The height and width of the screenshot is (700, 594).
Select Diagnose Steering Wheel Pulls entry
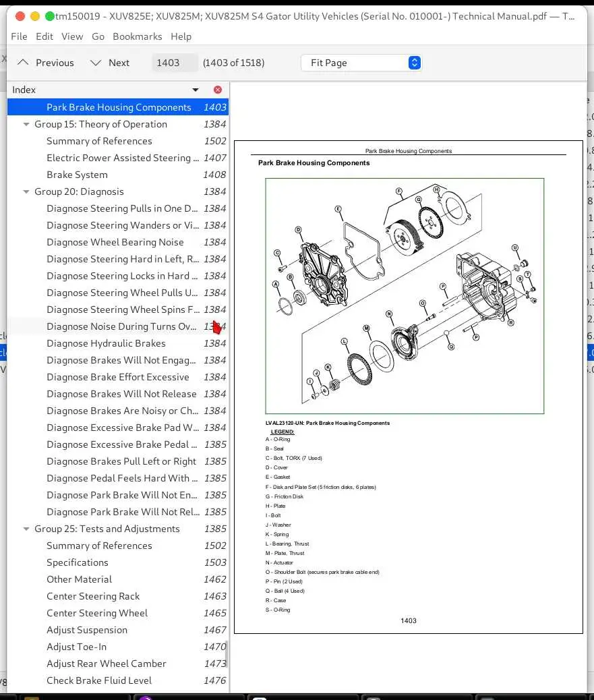(118, 293)
